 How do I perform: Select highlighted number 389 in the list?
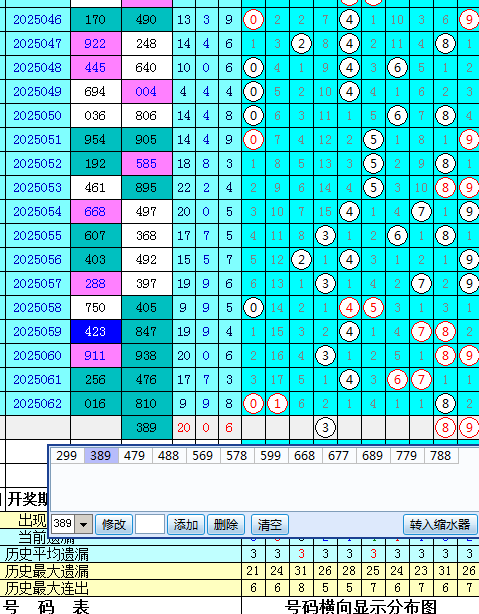click(x=101, y=456)
